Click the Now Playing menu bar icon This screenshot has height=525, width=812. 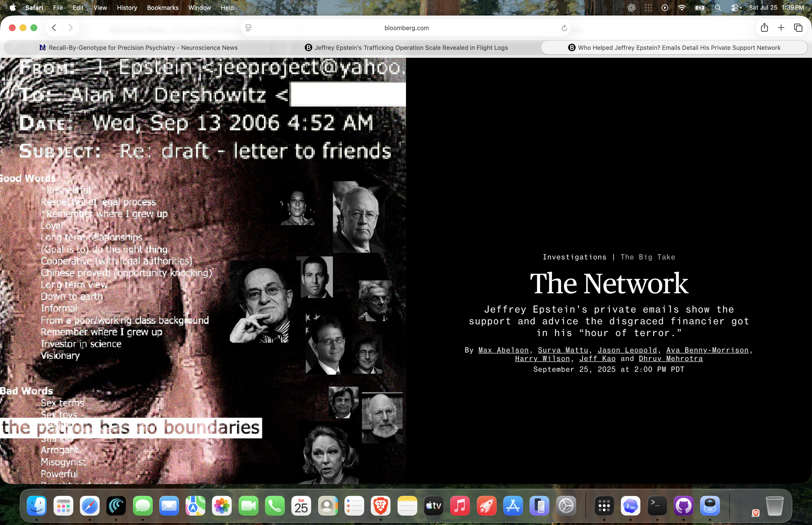click(x=665, y=7)
